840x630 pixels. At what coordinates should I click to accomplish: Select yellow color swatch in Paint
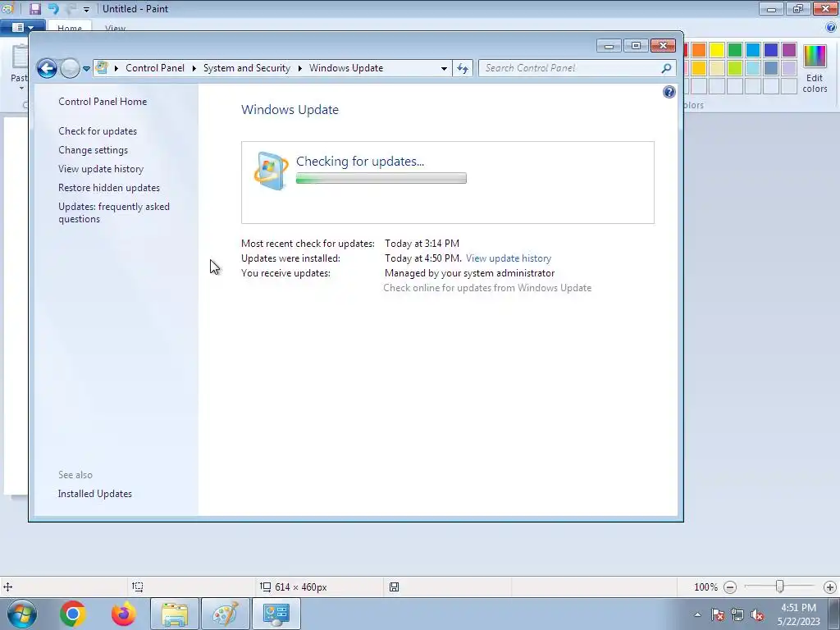[x=717, y=50]
